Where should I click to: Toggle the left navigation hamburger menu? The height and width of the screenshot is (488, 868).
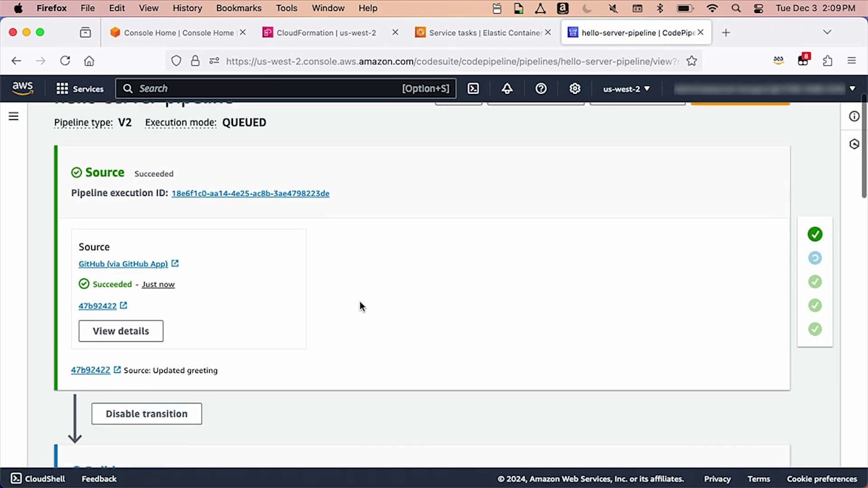coord(14,116)
